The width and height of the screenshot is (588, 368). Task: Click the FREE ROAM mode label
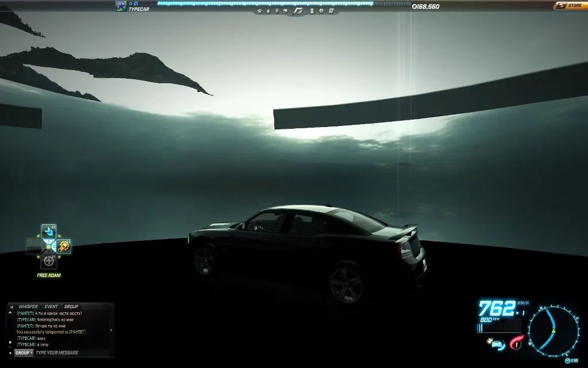pyautogui.click(x=49, y=275)
